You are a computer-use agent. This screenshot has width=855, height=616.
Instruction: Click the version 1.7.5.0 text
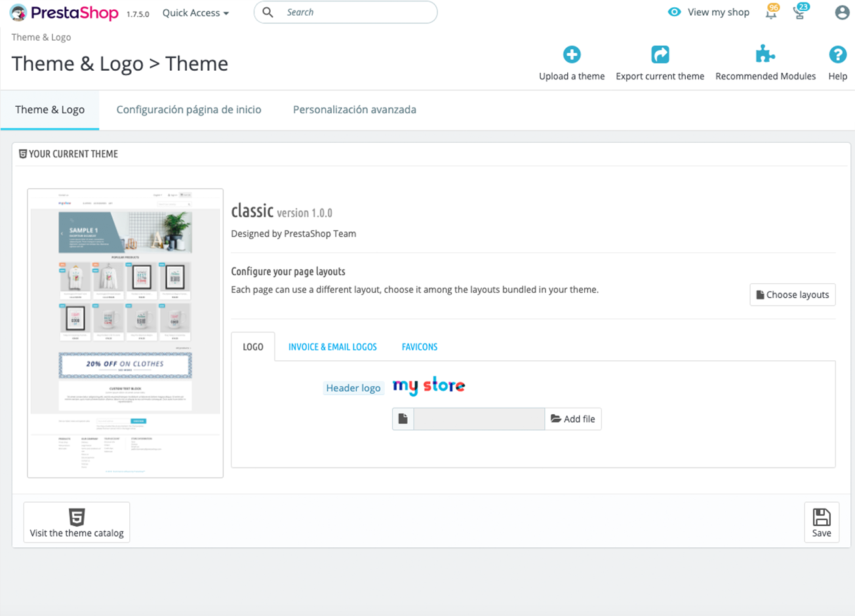pyautogui.click(x=138, y=14)
